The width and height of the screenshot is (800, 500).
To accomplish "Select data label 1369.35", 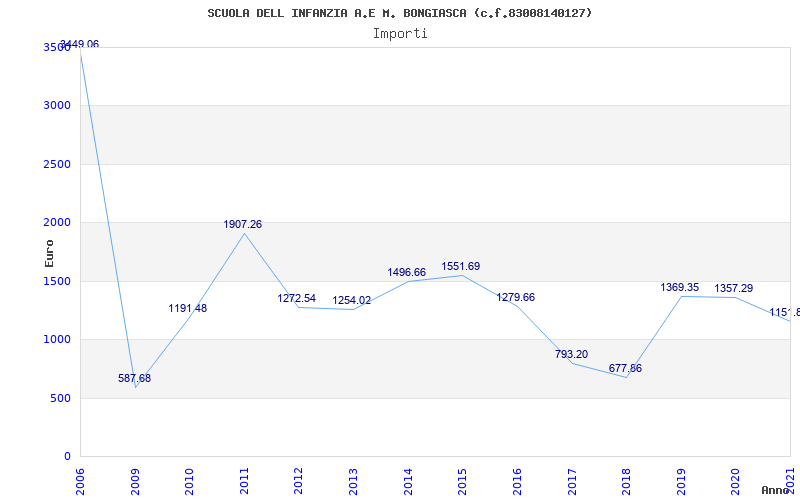I will (680, 287).
